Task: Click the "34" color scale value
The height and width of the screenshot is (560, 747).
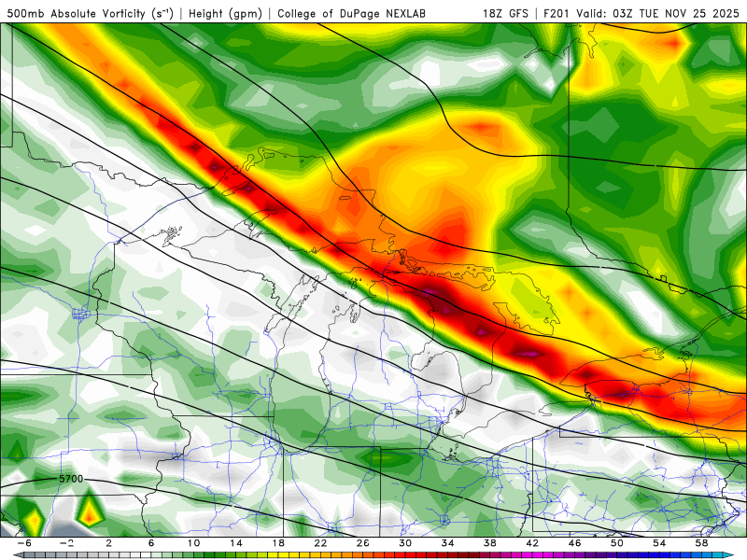Action: tap(448, 543)
